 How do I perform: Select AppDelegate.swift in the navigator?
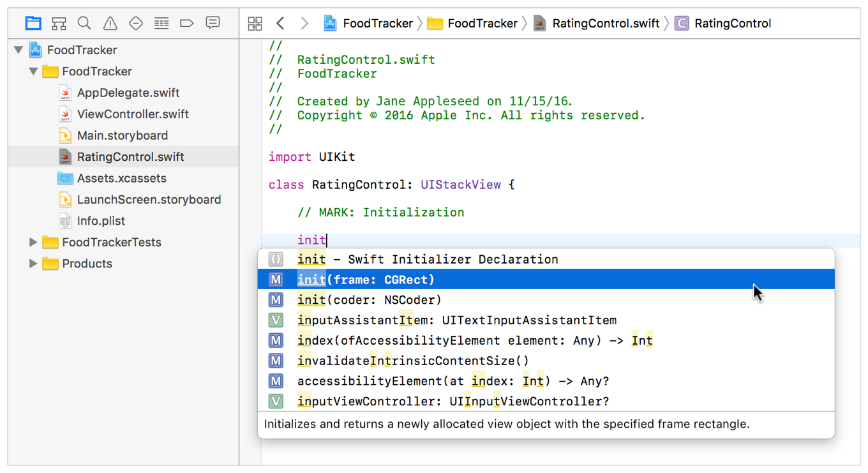[123, 93]
